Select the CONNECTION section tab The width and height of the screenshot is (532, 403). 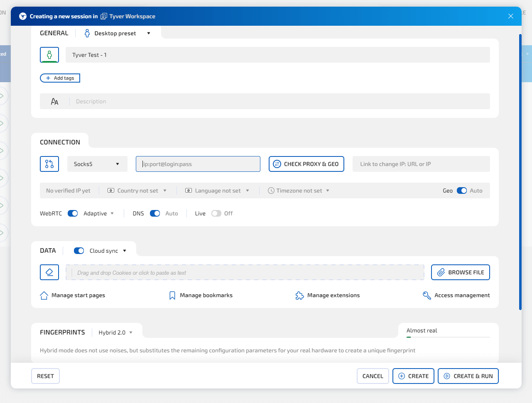pyautogui.click(x=60, y=142)
